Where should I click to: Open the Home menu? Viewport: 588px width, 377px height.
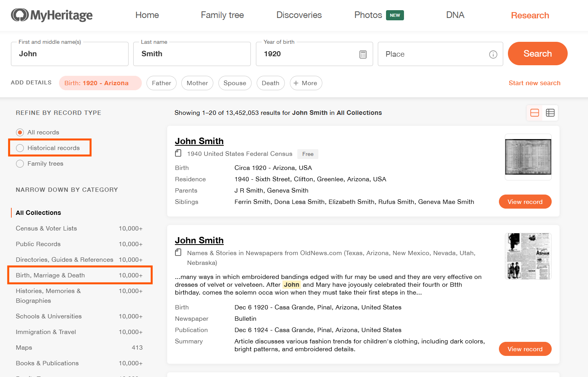click(x=147, y=15)
